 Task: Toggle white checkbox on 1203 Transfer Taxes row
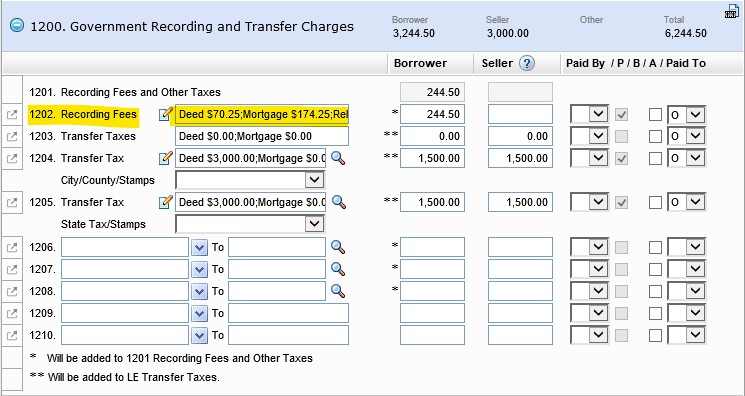coord(655,136)
